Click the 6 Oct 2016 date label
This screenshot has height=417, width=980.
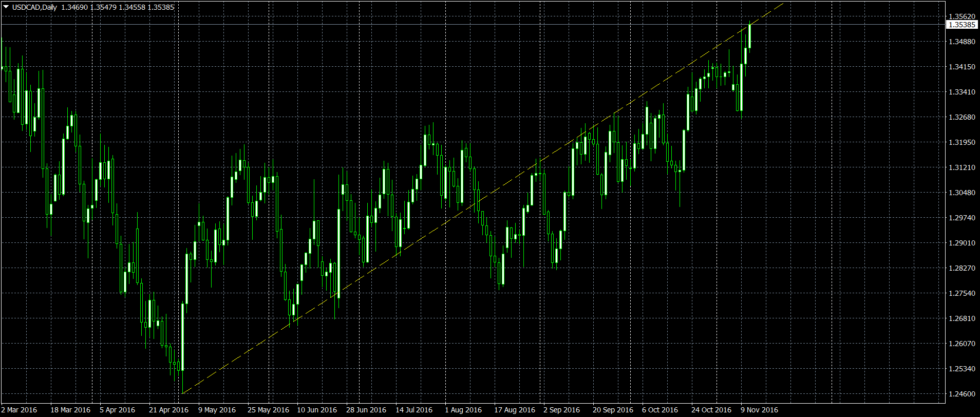660,410
